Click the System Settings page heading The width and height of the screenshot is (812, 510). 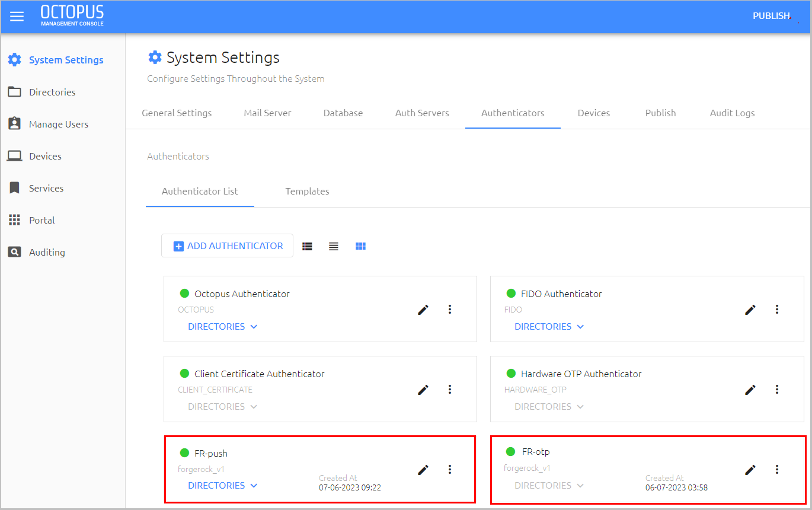coord(223,58)
